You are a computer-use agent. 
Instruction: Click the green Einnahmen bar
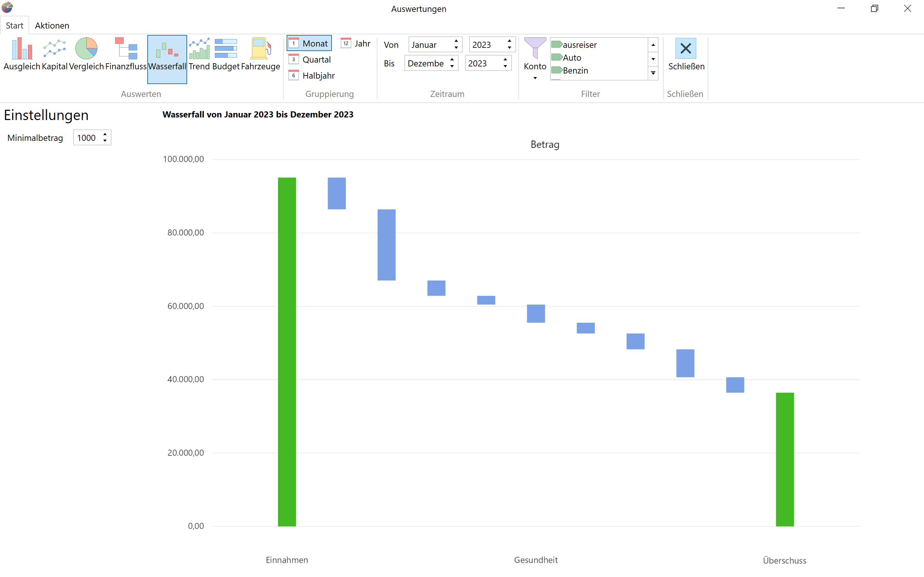(287, 352)
